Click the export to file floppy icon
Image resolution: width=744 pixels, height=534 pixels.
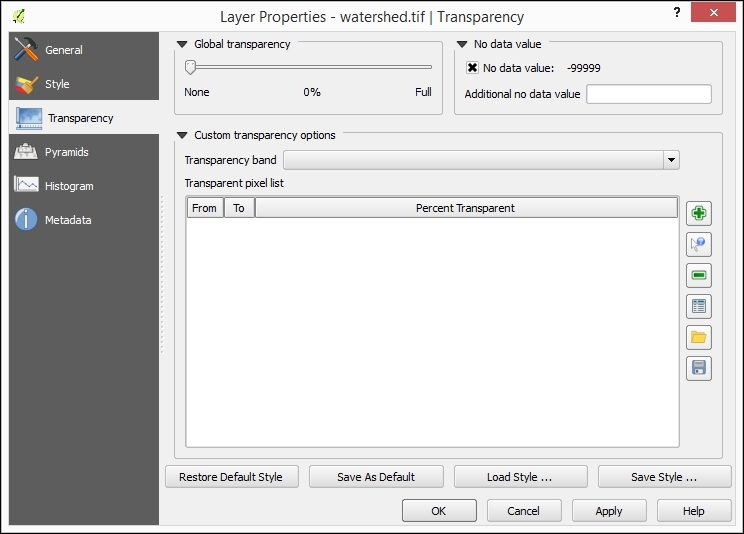(x=698, y=368)
